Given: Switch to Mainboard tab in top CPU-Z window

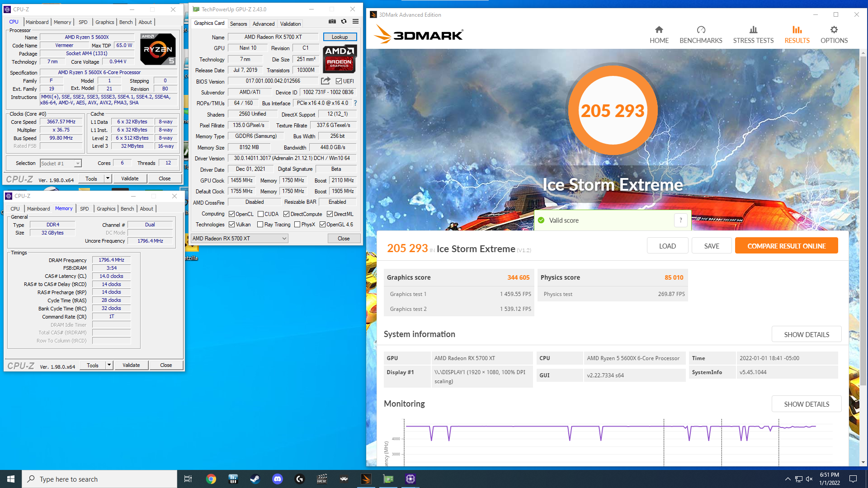Looking at the screenshot, I should (37, 22).
